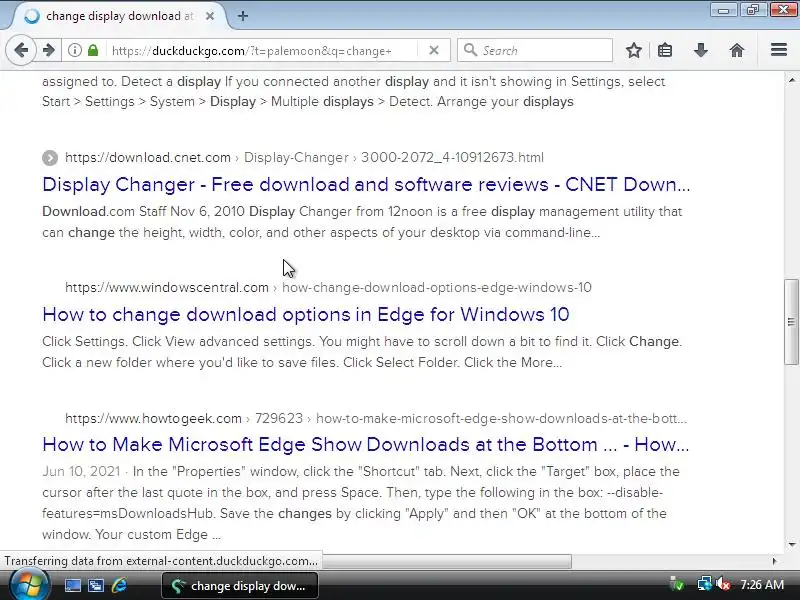
Task: Open site information via the info icon
Action: 74,50
